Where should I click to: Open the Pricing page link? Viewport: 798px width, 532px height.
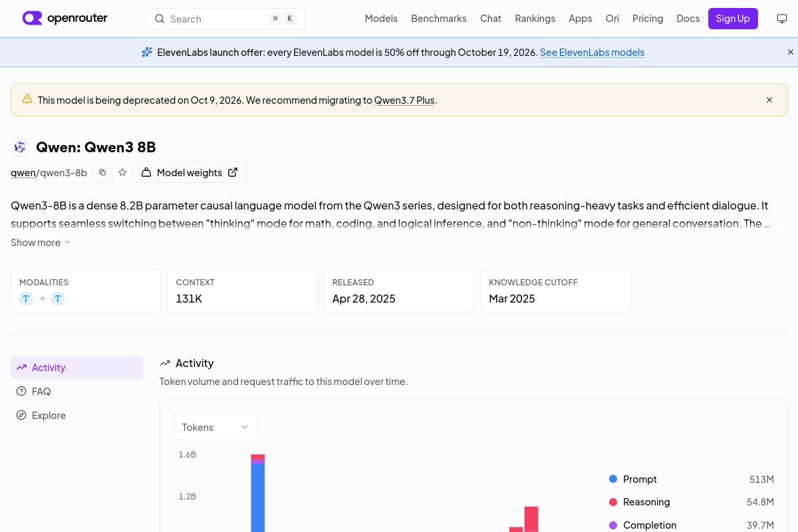pyautogui.click(x=648, y=19)
